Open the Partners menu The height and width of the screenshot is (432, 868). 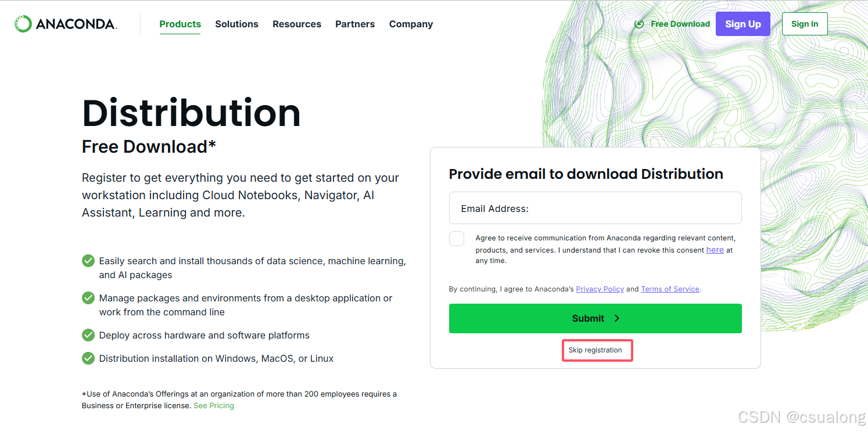[355, 24]
